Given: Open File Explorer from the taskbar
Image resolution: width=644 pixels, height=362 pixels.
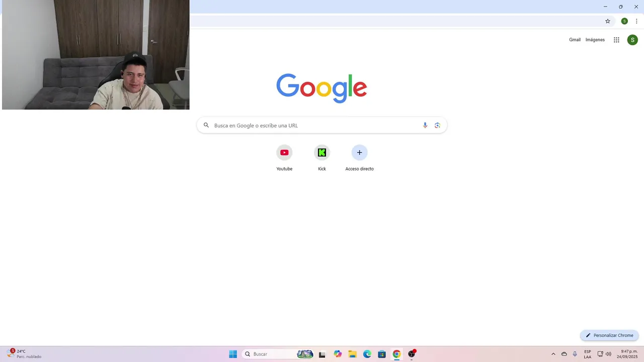Looking at the screenshot, I should 352,354.
